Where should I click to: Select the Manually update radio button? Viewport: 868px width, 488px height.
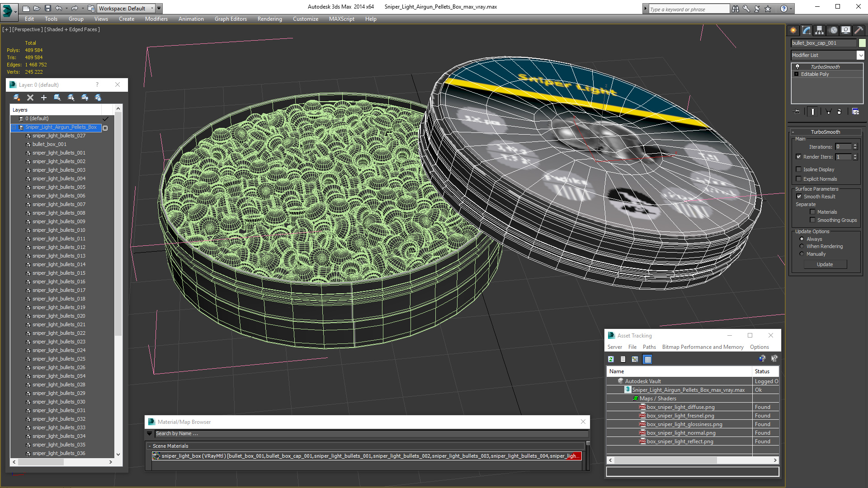tap(802, 254)
